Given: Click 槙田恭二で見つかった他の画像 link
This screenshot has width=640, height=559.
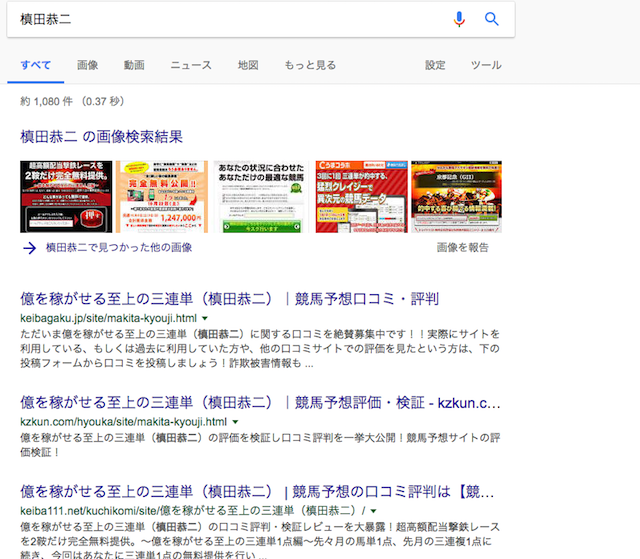Looking at the screenshot, I should [x=119, y=248].
